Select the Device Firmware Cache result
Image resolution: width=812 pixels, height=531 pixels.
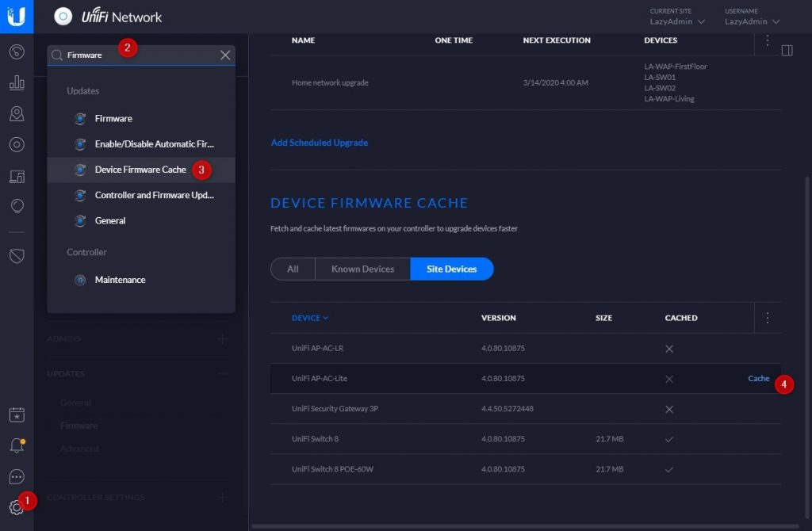(x=140, y=170)
